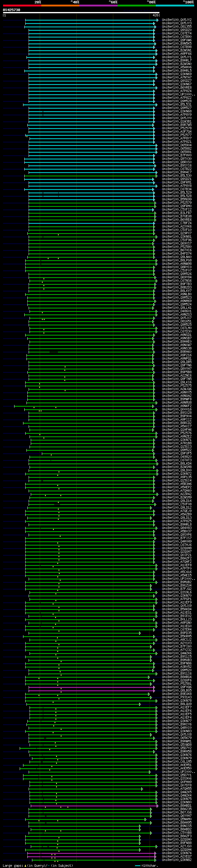The width and height of the screenshot is (197, 868).
Task: Open hit UniRef100_Q05JY2
Action: [x=176, y=20]
